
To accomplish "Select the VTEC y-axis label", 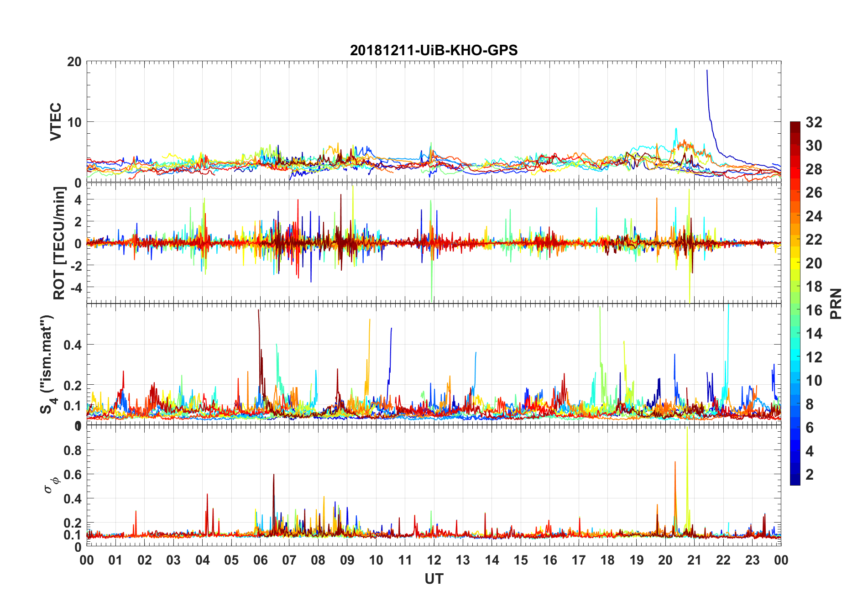I will [x=56, y=122].
